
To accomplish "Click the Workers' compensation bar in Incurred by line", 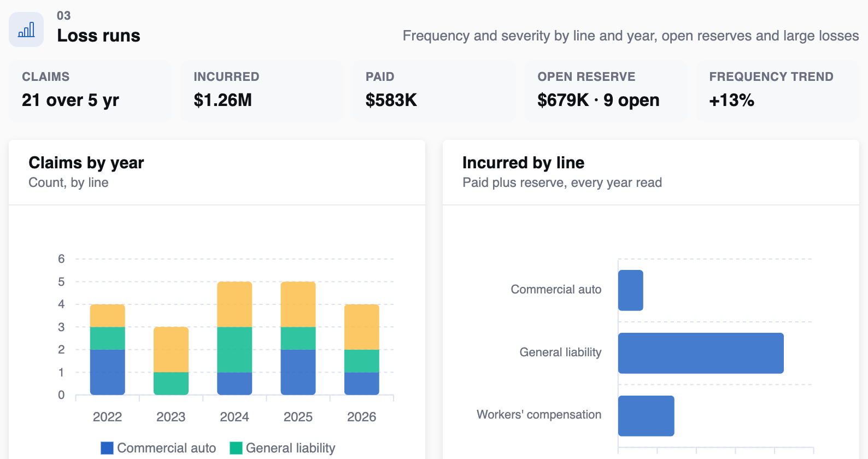I will [x=646, y=416].
